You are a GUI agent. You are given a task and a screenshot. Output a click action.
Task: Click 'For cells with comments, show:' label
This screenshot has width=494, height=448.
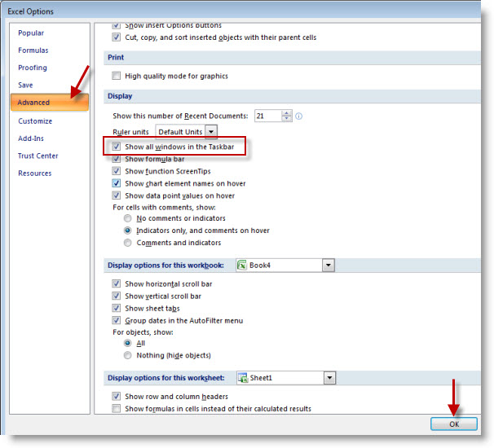click(x=164, y=207)
